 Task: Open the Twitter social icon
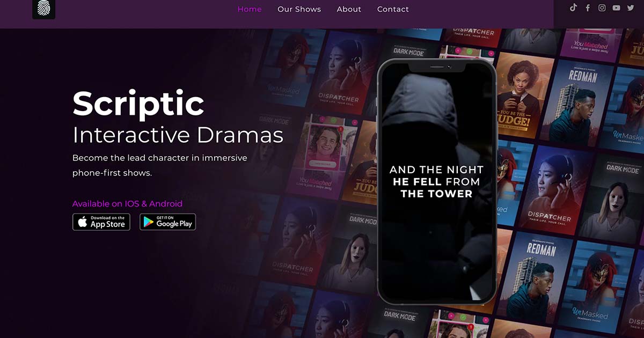coord(631,8)
